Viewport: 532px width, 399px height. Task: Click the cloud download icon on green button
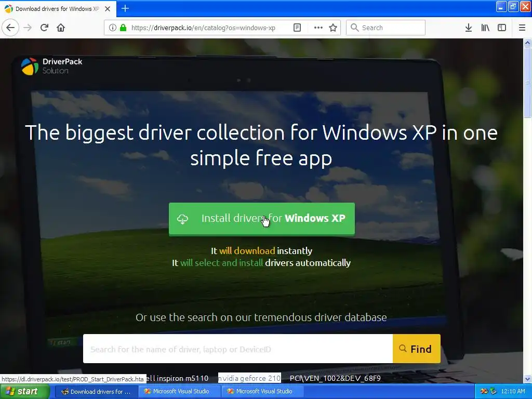pos(182,219)
